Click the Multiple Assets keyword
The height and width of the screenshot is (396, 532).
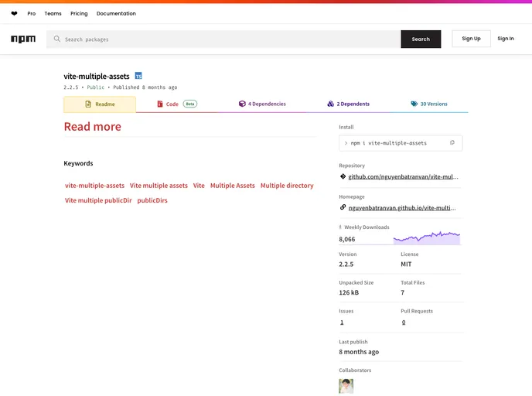233,186
